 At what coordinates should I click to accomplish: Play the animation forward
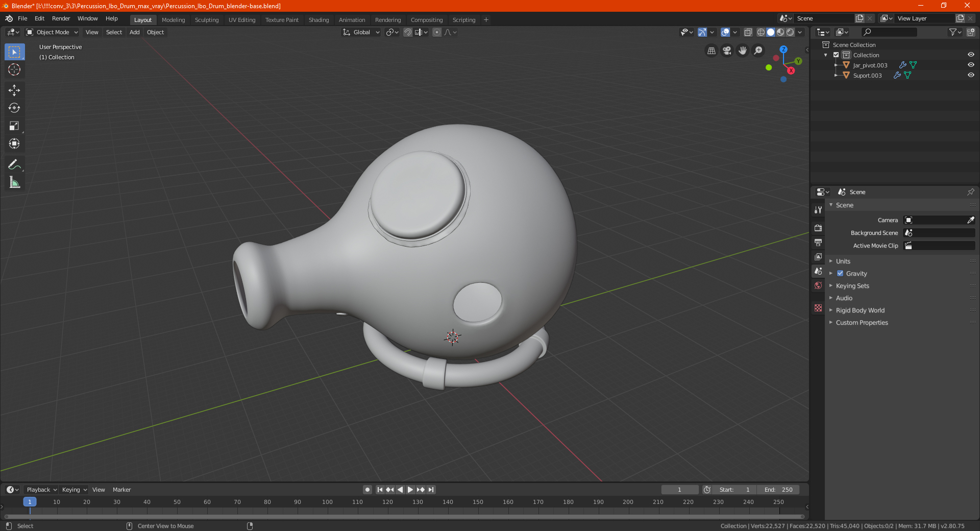(410, 490)
